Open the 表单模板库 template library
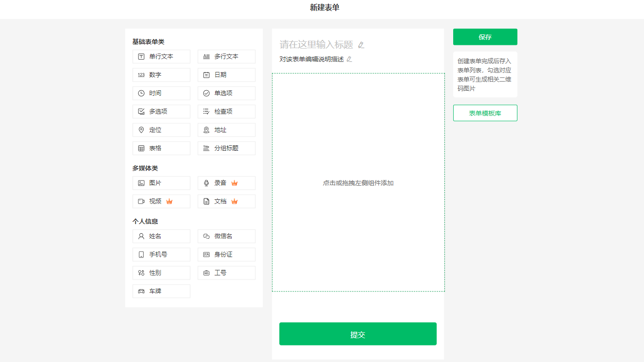Image resolution: width=644 pixels, height=362 pixels. point(485,113)
